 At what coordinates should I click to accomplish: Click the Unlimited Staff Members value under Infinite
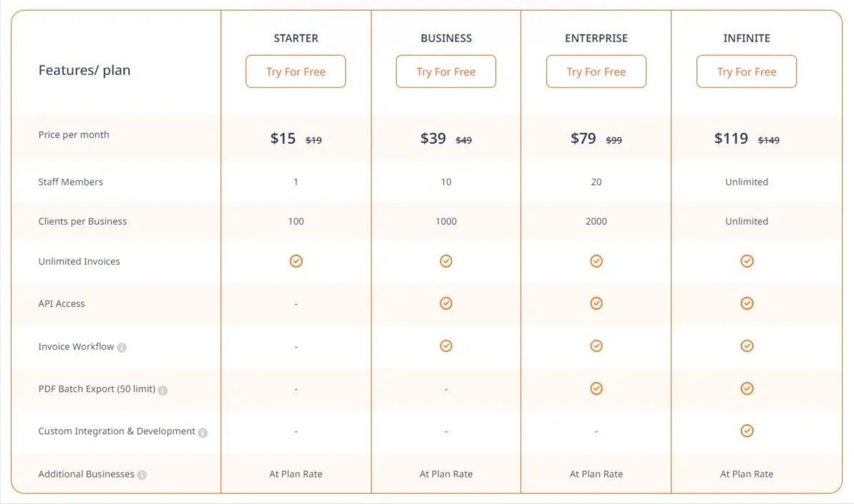tap(747, 182)
